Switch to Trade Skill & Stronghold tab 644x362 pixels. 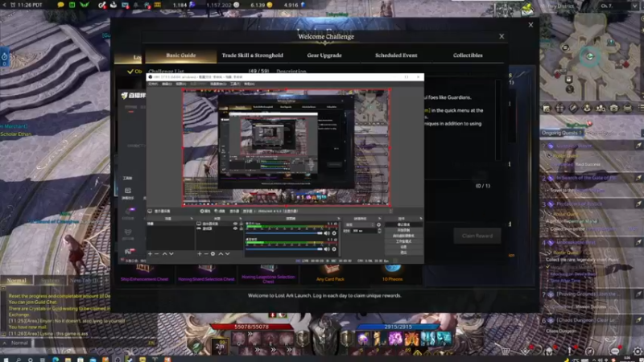coord(252,56)
